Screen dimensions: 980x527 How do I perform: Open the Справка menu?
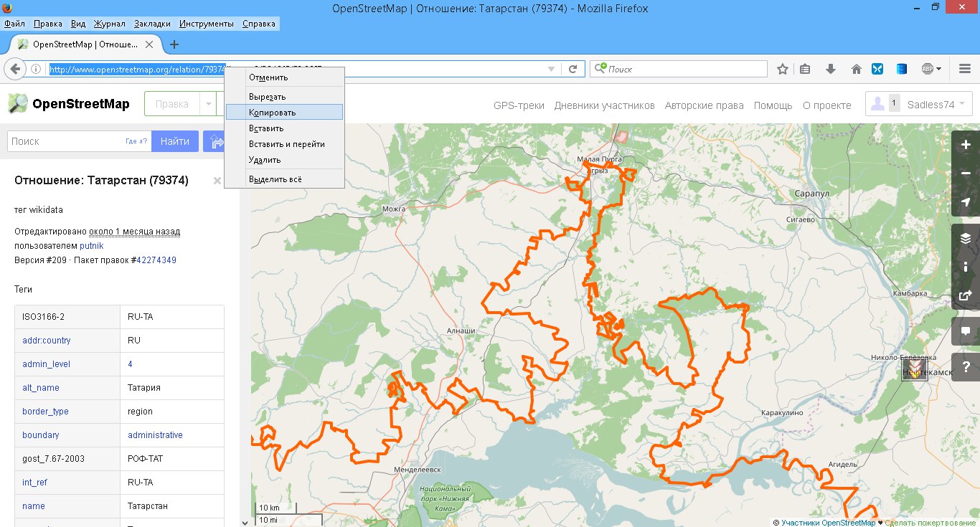point(259,24)
